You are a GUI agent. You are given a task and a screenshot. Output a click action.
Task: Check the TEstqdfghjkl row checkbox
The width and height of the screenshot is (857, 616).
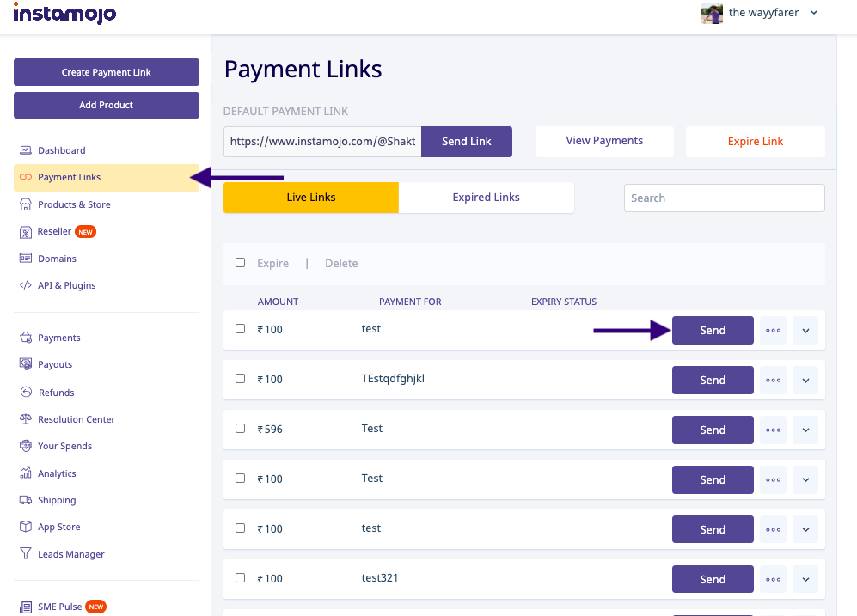tap(240, 378)
